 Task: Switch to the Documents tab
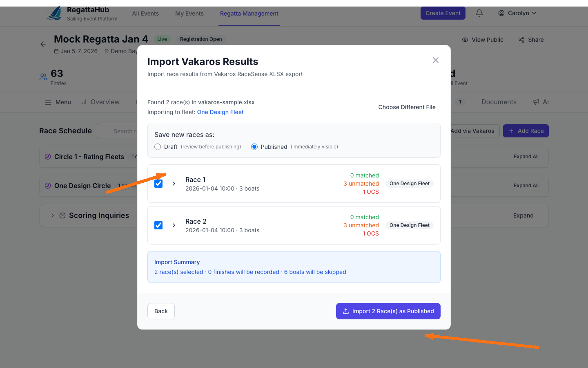(x=499, y=102)
